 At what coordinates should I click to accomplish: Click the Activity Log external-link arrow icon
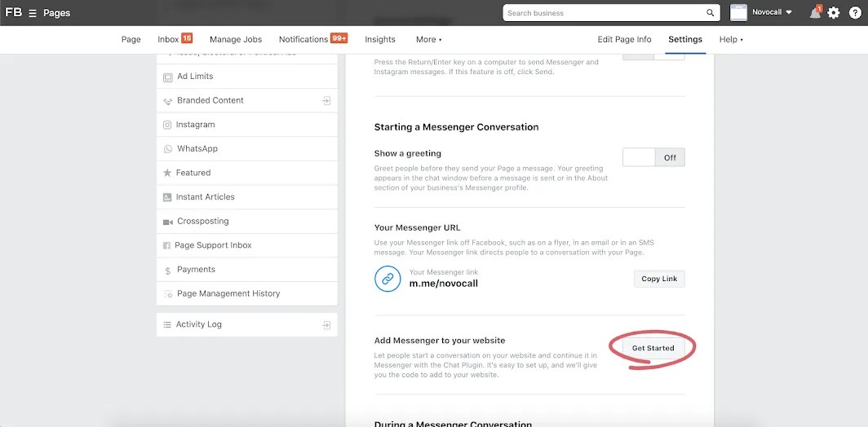click(x=326, y=325)
